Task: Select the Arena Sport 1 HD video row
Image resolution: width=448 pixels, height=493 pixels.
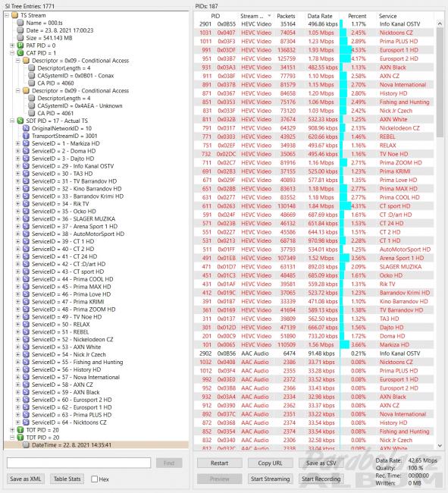Action: (x=314, y=258)
